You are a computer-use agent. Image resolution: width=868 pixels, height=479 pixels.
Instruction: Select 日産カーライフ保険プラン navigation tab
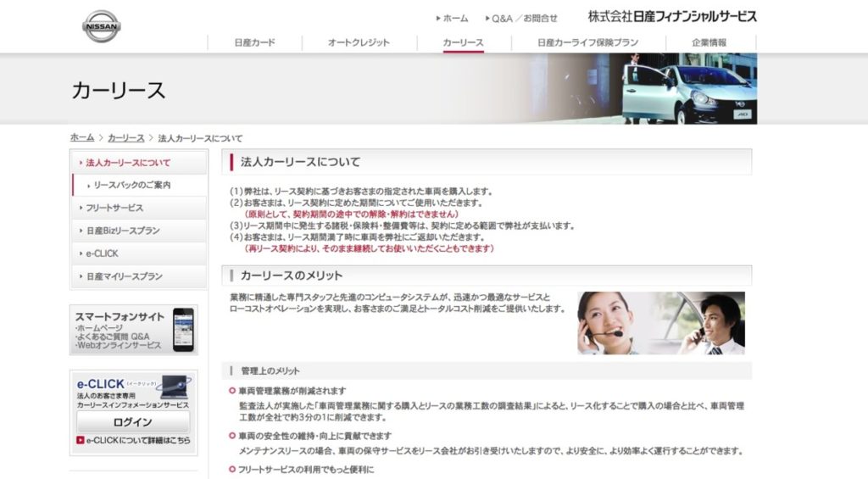coord(588,42)
